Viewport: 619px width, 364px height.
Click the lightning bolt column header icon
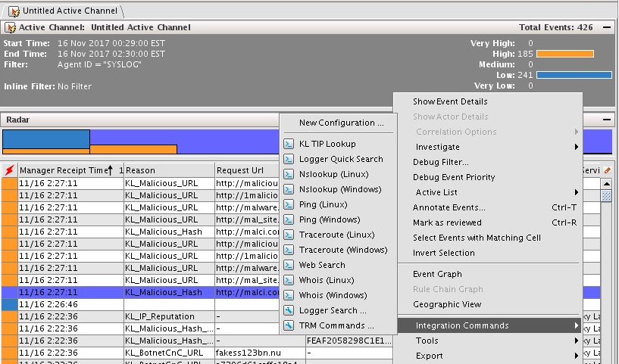[9, 170]
